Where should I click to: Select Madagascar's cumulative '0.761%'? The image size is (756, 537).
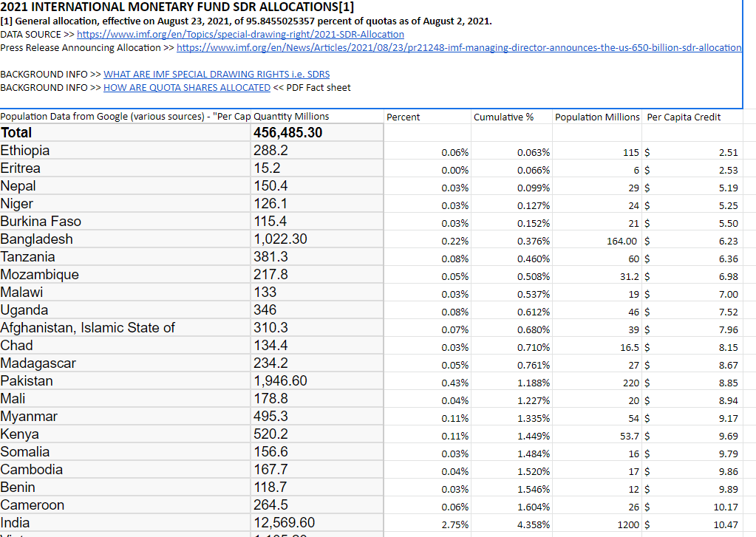[x=511, y=366]
